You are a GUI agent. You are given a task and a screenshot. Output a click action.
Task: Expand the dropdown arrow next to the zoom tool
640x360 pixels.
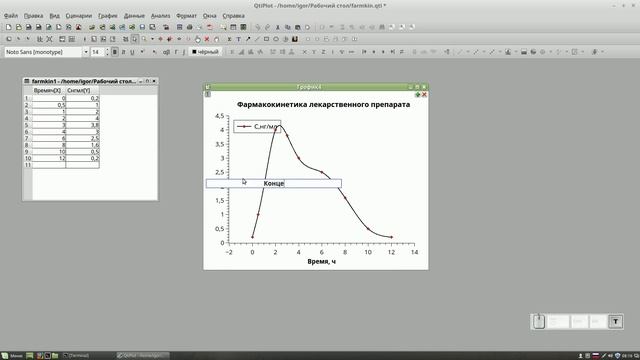coord(152,39)
